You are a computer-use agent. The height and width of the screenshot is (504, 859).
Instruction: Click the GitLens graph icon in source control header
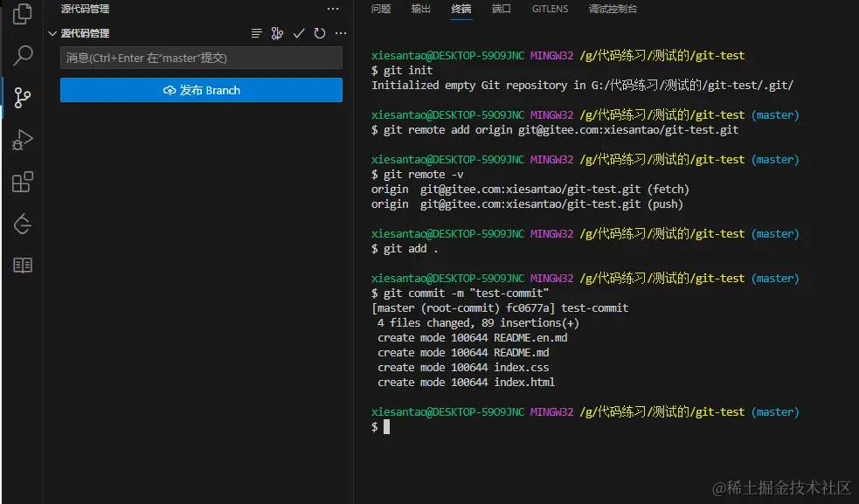pos(277,33)
